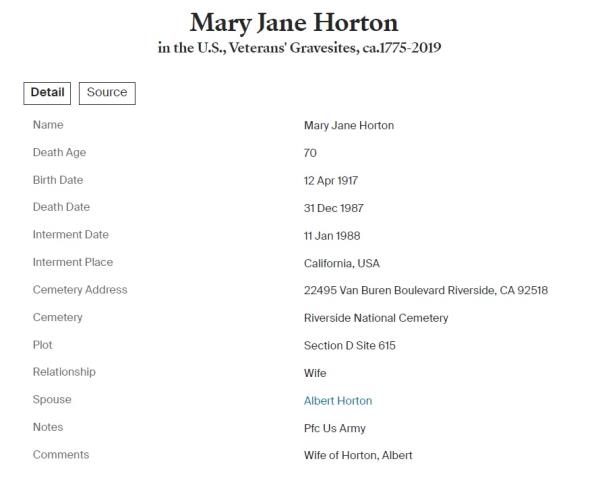Image resolution: width=600 pixels, height=480 pixels.
Task: Click the Veterans' Gravesites collection subtitle
Action: pyautogui.click(x=299, y=50)
